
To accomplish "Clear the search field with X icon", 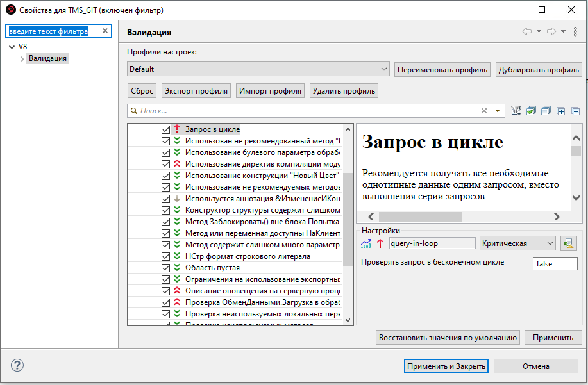I will click(x=484, y=111).
